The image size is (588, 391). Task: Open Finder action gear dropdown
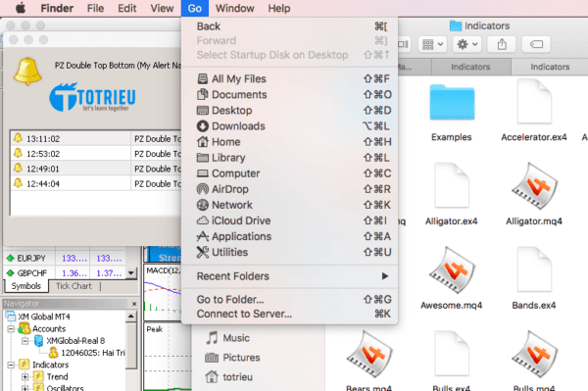tap(466, 44)
